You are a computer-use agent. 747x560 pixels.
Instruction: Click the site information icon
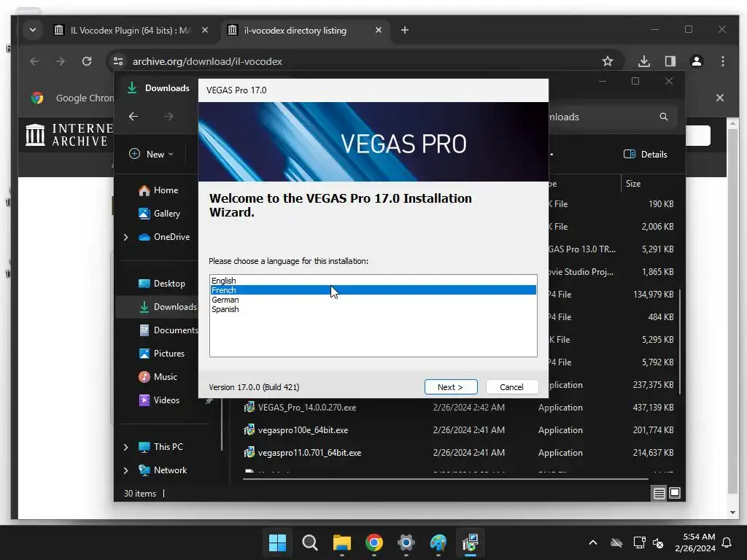tap(117, 61)
